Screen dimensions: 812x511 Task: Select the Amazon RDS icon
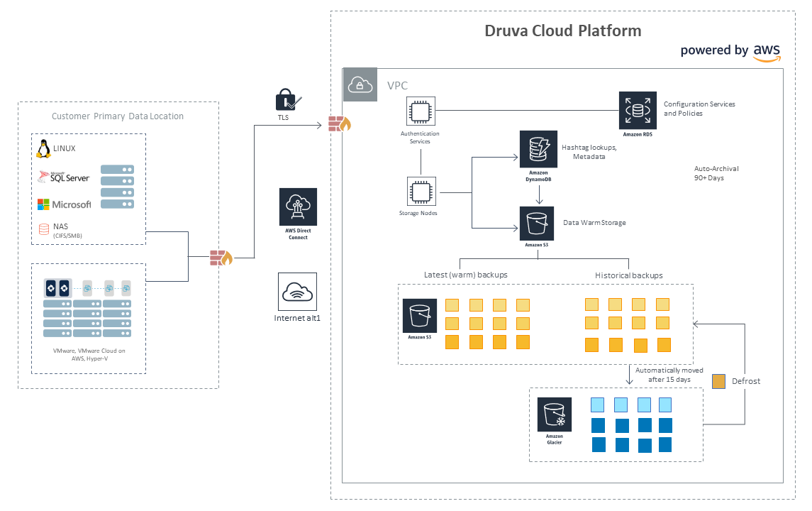coord(638,111)
